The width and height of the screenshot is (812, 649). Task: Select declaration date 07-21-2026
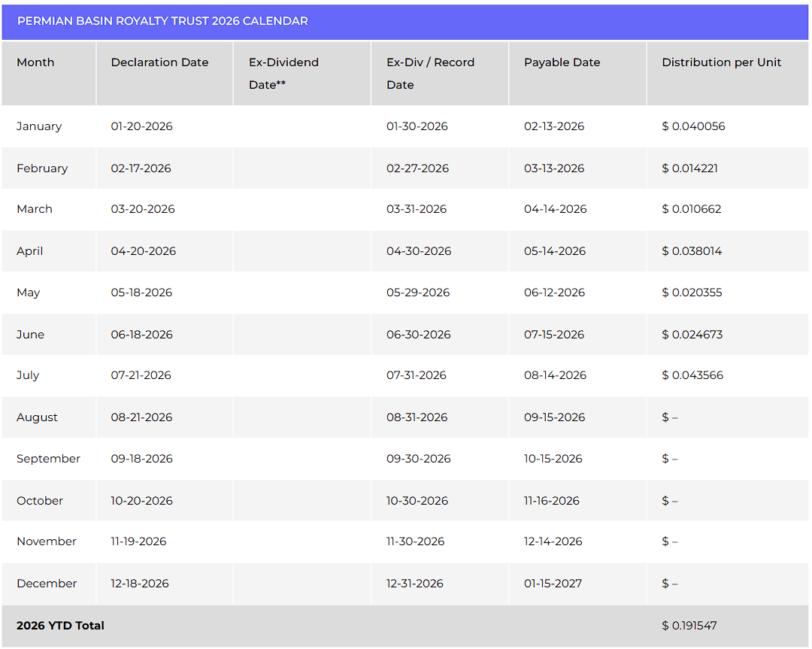tap(141, 375)
